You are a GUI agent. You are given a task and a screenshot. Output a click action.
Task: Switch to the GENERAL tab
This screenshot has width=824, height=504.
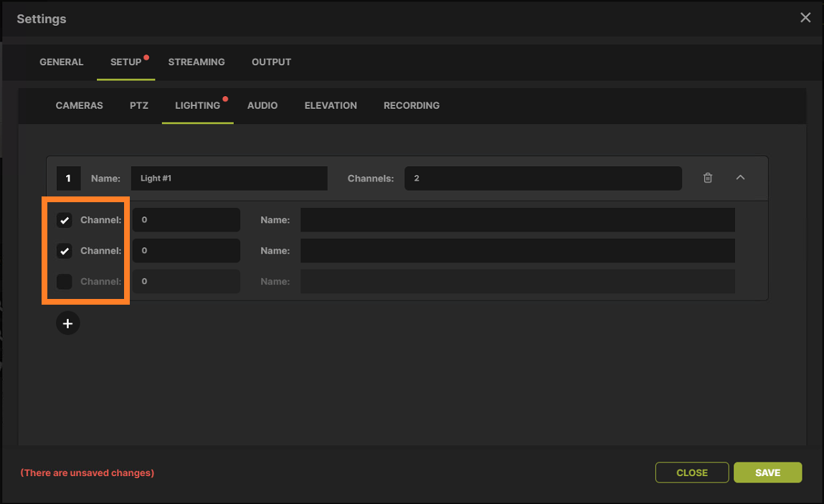point(61,62)
